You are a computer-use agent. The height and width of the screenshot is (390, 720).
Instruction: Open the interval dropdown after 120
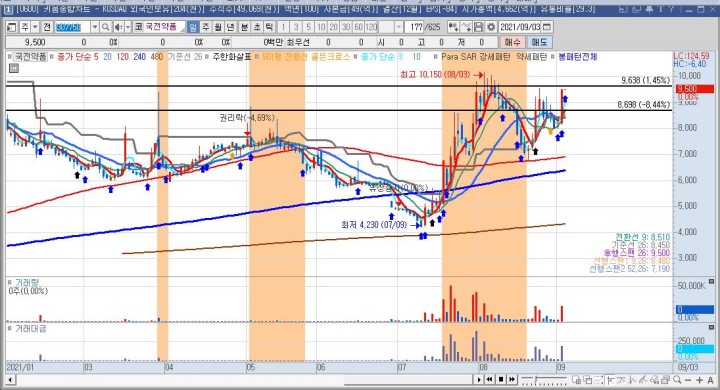pyautogui.click(x=398, y=27)
